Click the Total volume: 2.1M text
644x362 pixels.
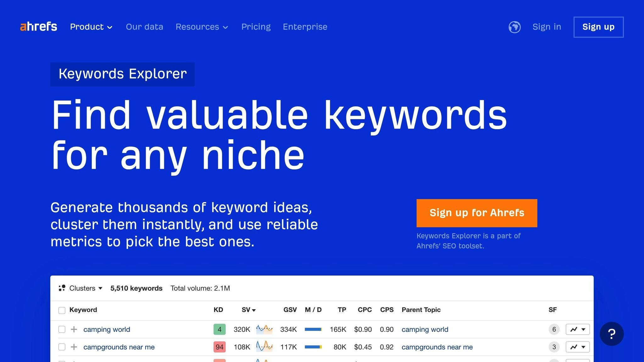click(x=200, y=288)
